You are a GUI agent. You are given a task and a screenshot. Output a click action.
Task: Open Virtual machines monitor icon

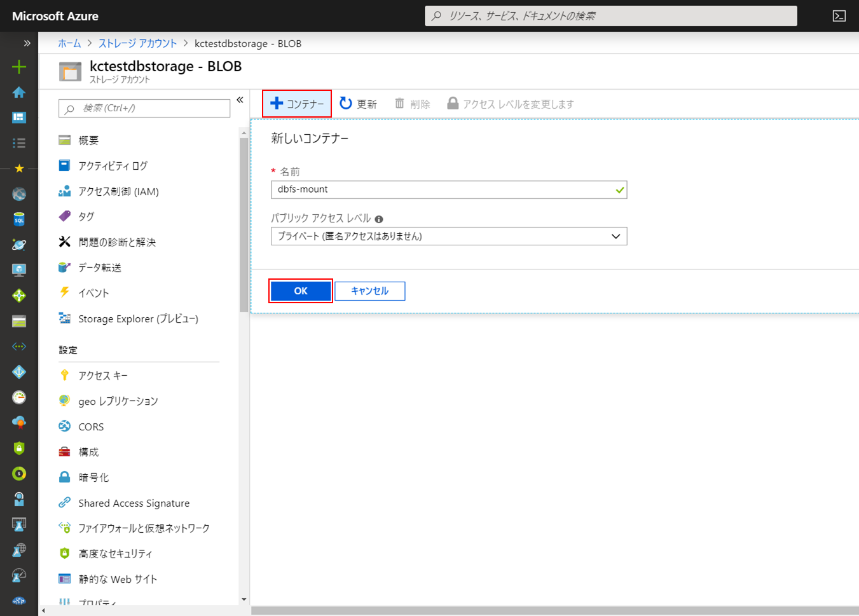pyautogui.click(x=19, y=270)
